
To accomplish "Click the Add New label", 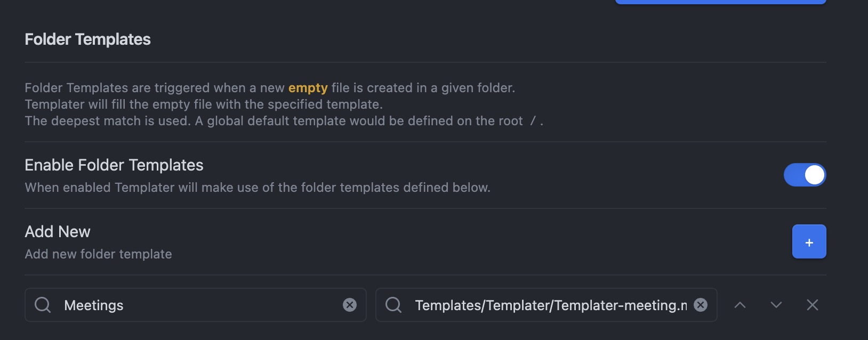I will pyautogui.click(x=57, y=231).
